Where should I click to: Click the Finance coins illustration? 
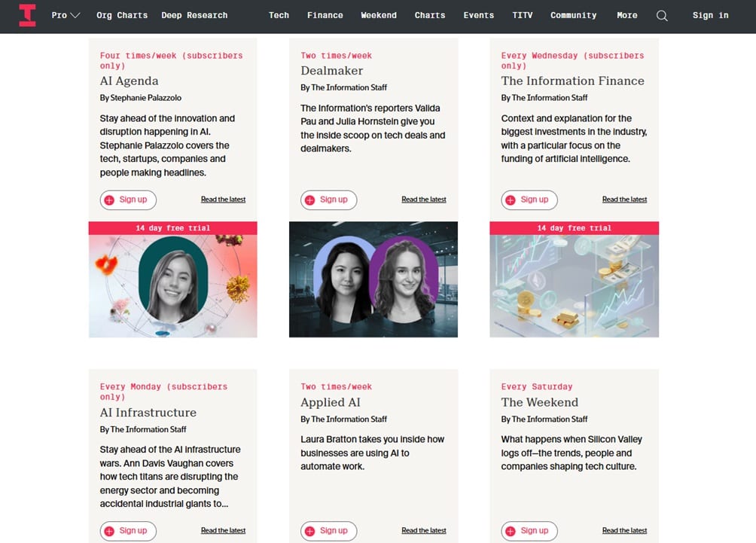(x=574, y=286)
